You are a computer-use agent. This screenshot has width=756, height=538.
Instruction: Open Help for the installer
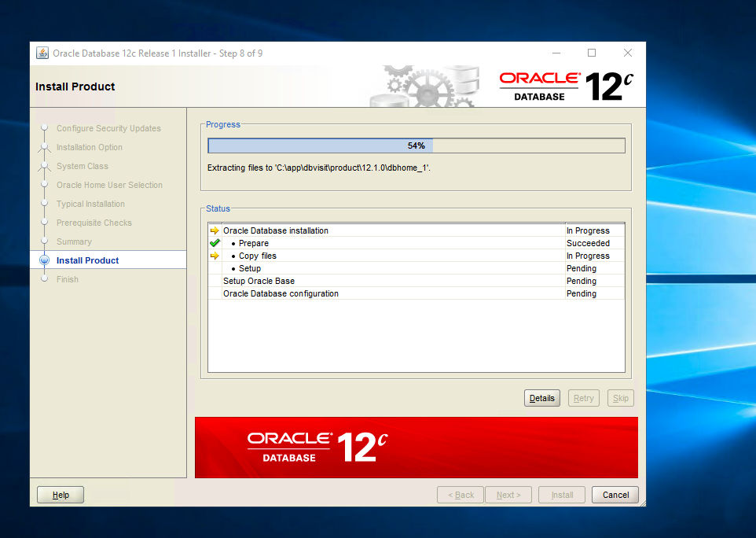tap(61, 495)
